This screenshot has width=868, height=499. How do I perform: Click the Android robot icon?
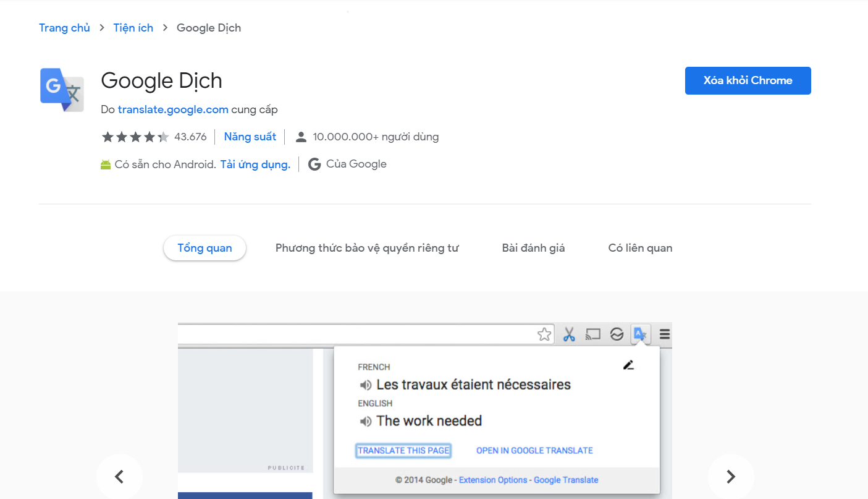[x=105, y=164]
